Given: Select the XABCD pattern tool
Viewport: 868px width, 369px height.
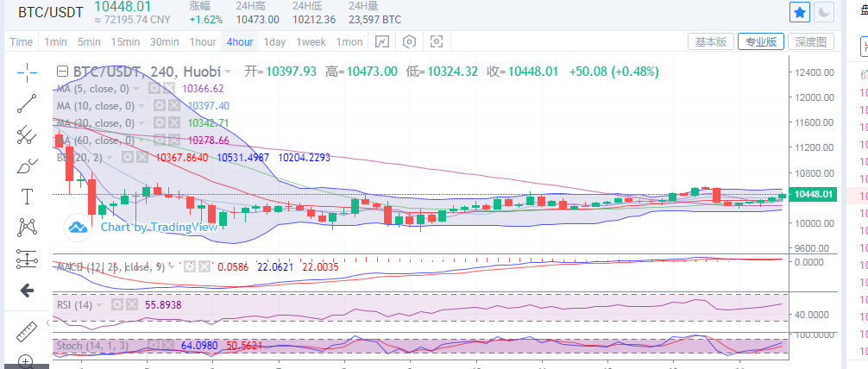Looking at the screenshot, I should coord(27,227).
